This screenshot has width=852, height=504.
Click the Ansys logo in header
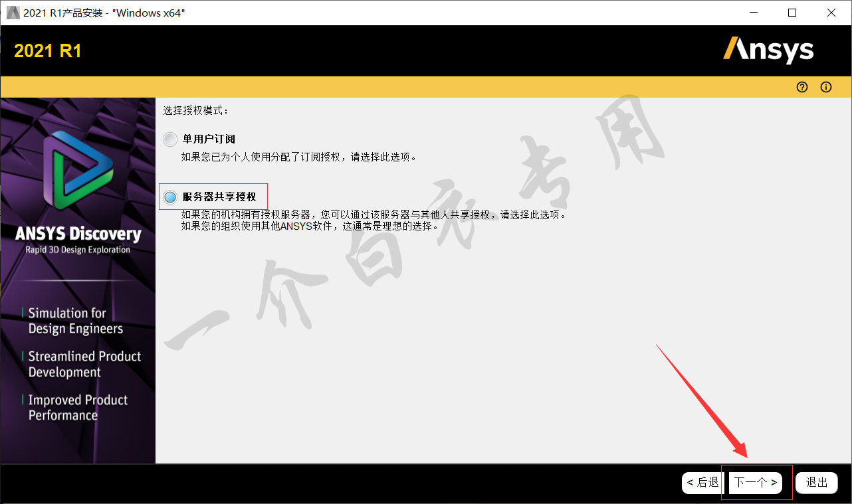point(768,50)
